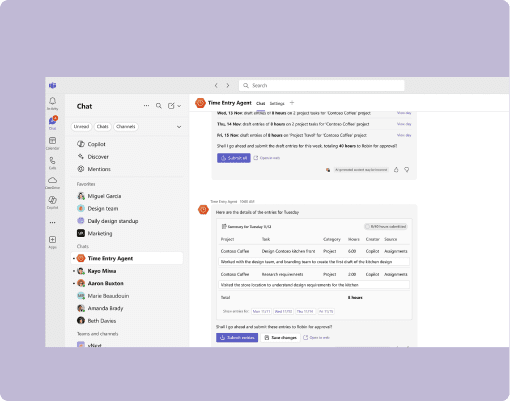Expand the chat filters chevron
This screenshot has height=401, width=510.
tap(179, 127)
